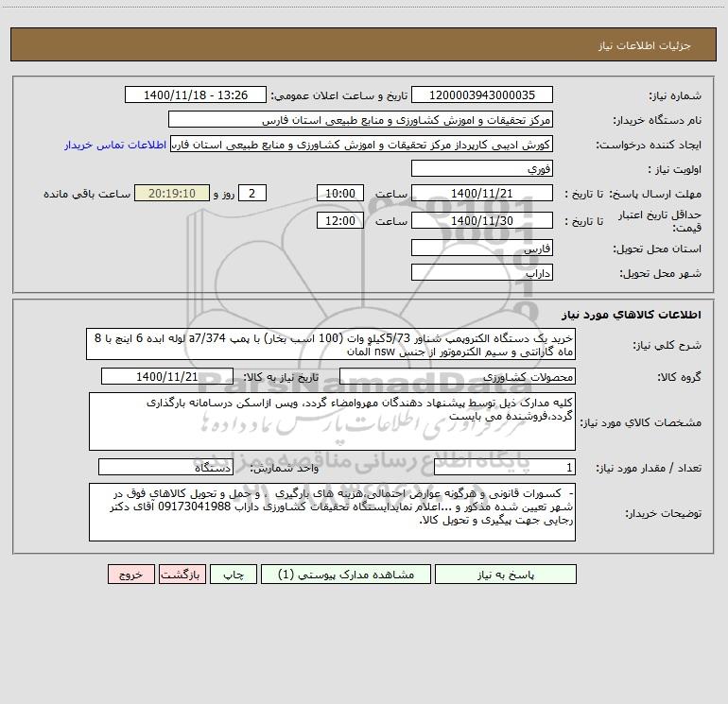Click the اولویت نیاز field فوری

482,168
